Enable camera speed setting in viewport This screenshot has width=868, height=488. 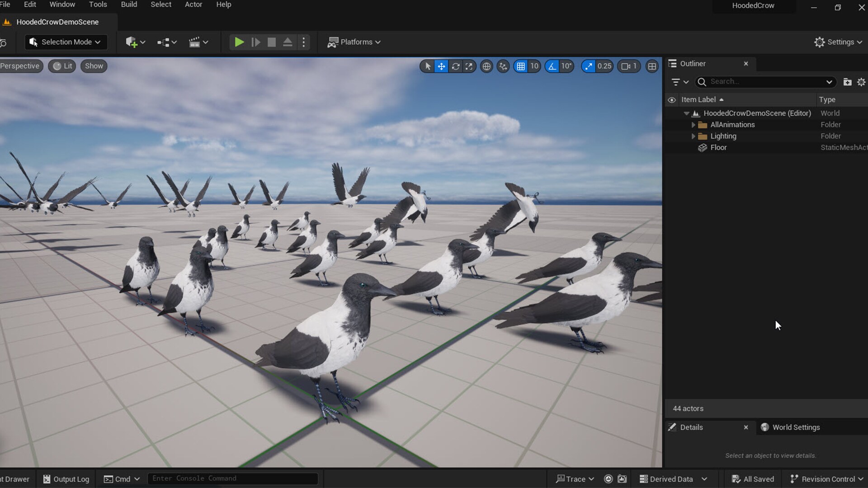[x=629, y=66]
